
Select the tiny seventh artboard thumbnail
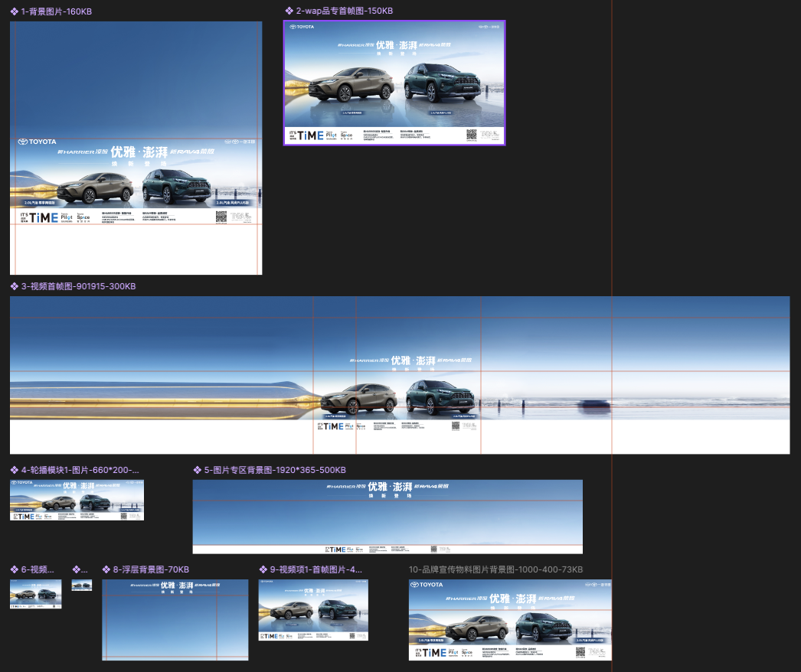coord(82,586)
